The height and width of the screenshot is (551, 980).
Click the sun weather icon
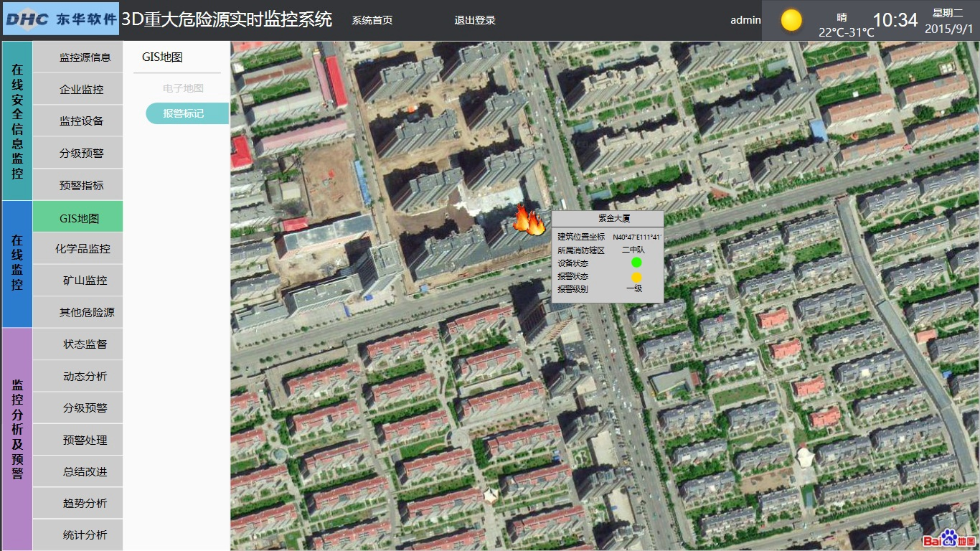coord(791,20)
